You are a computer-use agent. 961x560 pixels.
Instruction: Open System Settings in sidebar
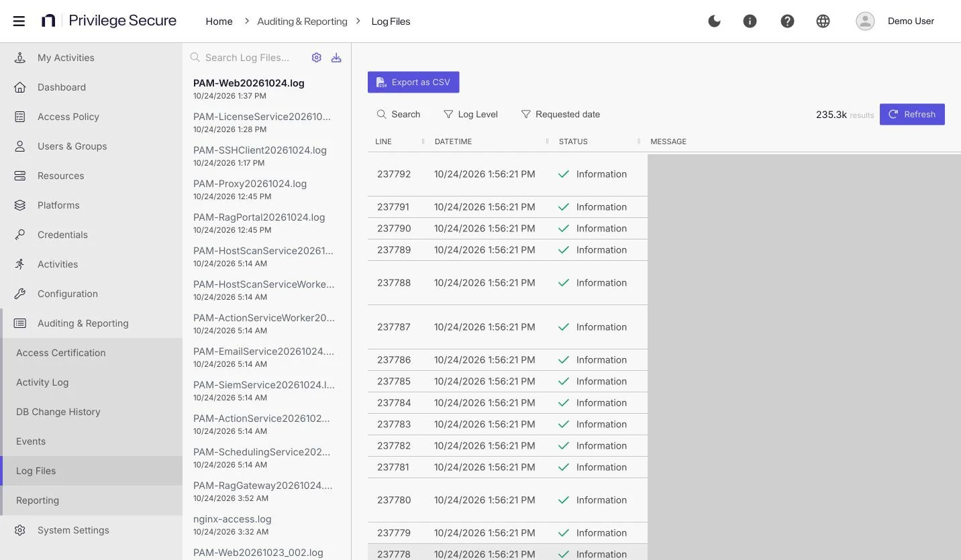click(x=91, y=530)
